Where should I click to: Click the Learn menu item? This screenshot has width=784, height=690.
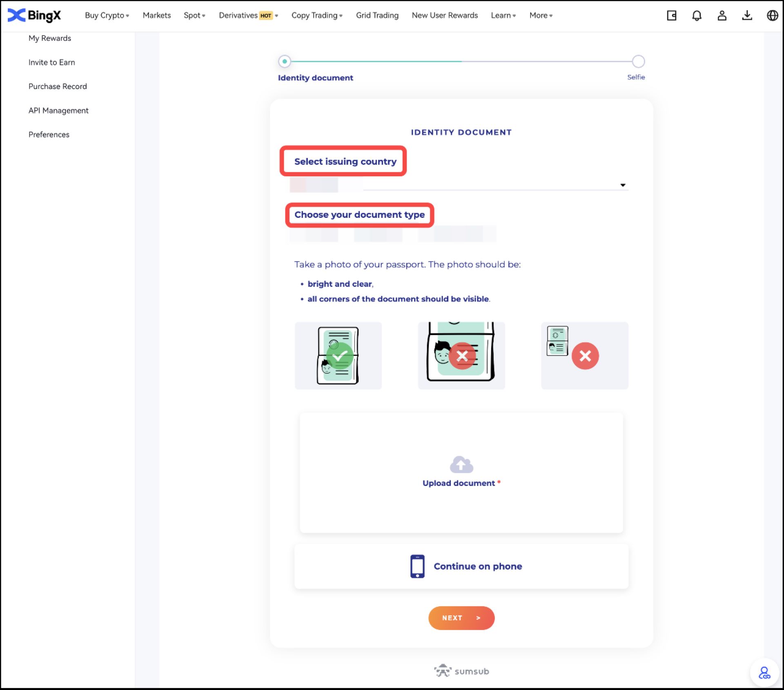click(503, 16)
